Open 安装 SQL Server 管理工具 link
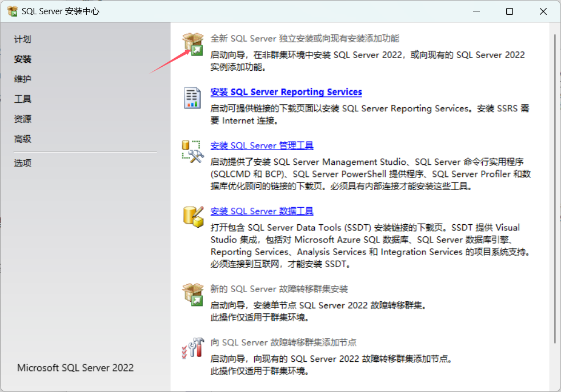This screenshot has width=561, height=392. pyautogui.click(x=261, y=145)
